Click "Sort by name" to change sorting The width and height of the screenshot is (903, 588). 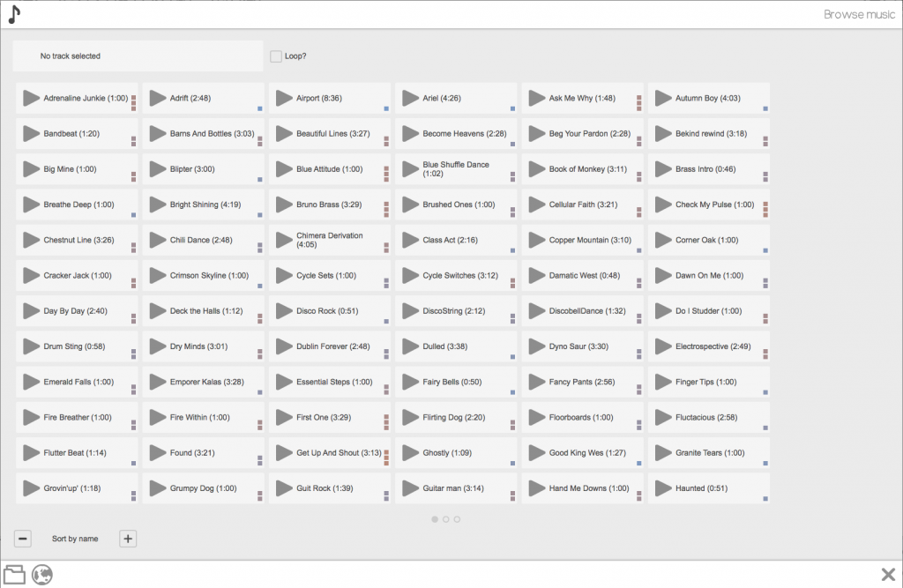coord(73,539)
